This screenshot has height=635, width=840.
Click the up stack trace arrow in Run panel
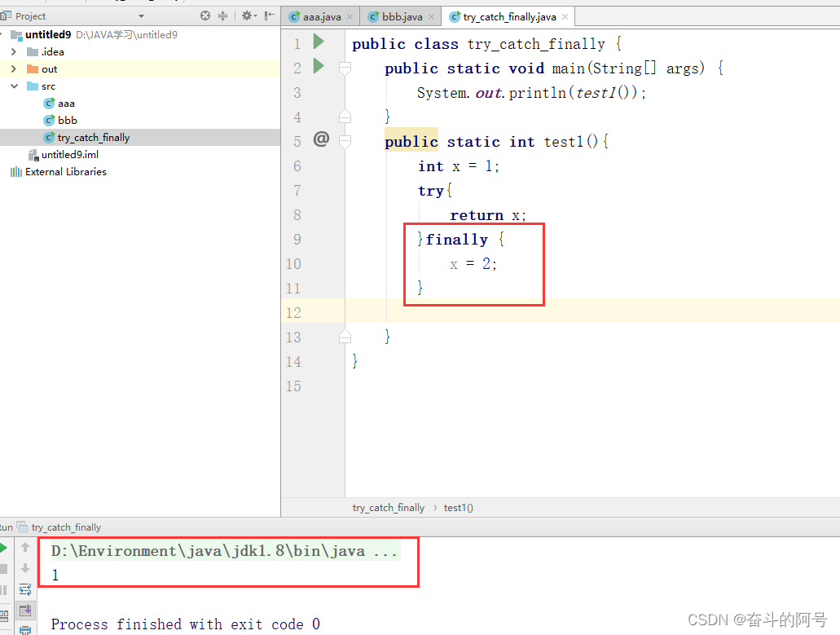point(25,547)
